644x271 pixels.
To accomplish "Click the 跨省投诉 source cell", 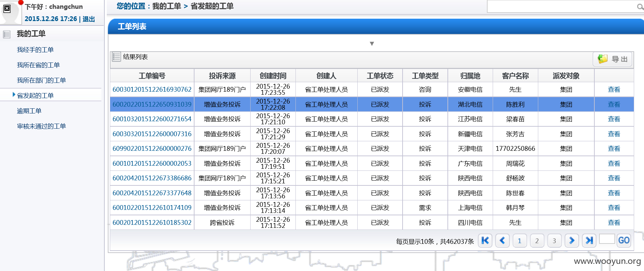I will point(222,222).
